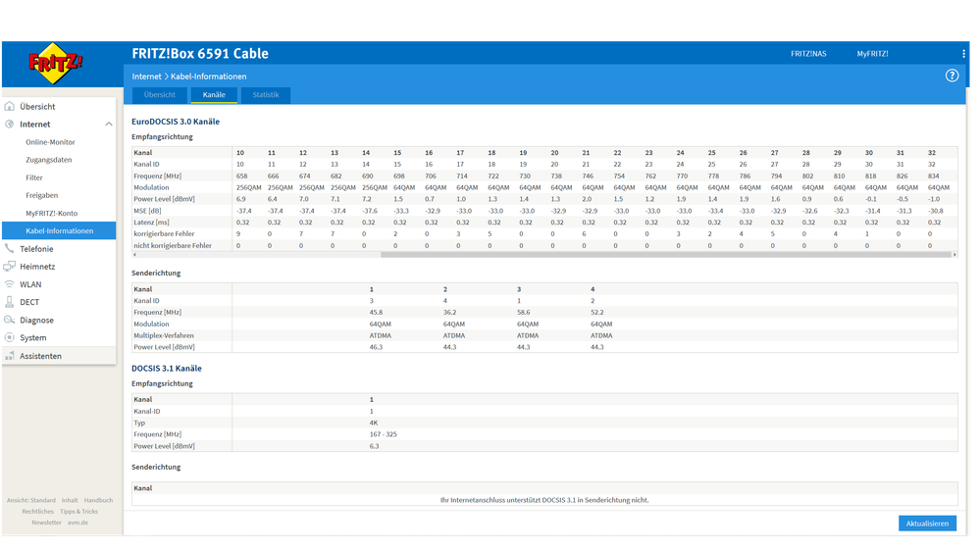Click the nicht korrigierbare Fehler row label
Viewport: 980px width, 551px height.
(x=173, y=245)
